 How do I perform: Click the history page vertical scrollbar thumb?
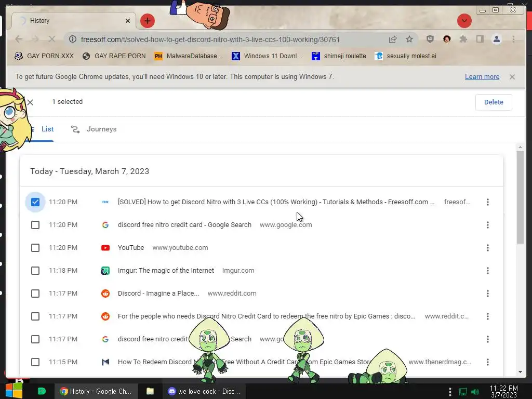(520, 197)
